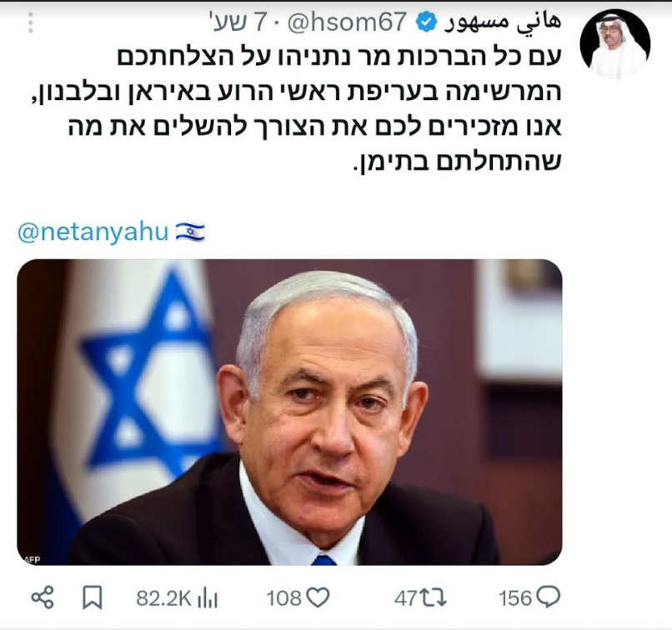Viewport: 672px width, 630px height.
Task: Click the Israeli flag emoji
Action: [190, 232]
